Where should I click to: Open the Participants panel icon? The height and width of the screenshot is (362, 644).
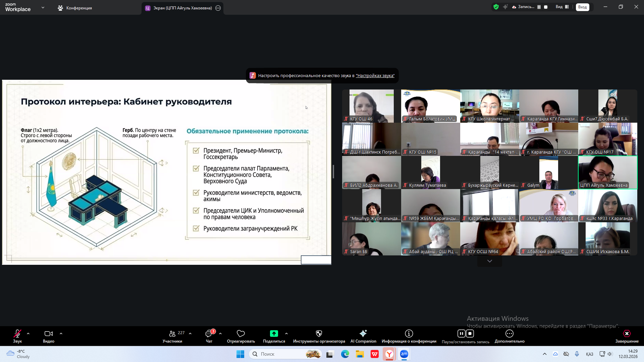pyautogui.click(x=172, y=334)
